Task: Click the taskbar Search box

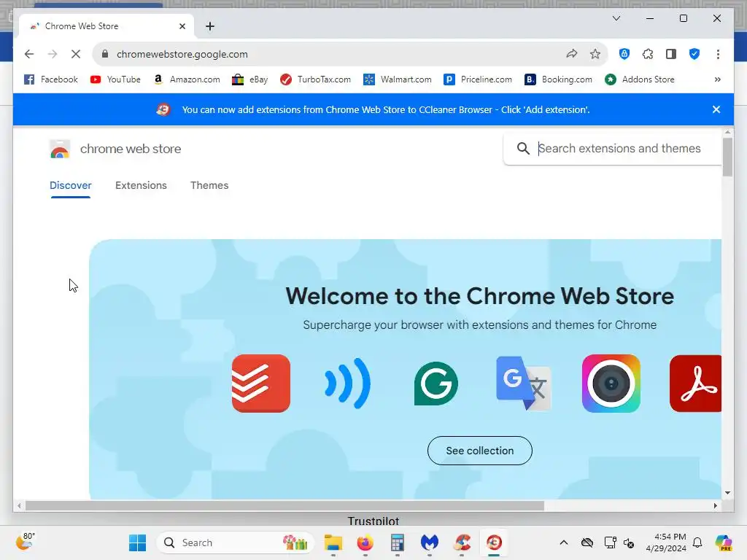Action: pyautogui.click(x=236, y=542)
